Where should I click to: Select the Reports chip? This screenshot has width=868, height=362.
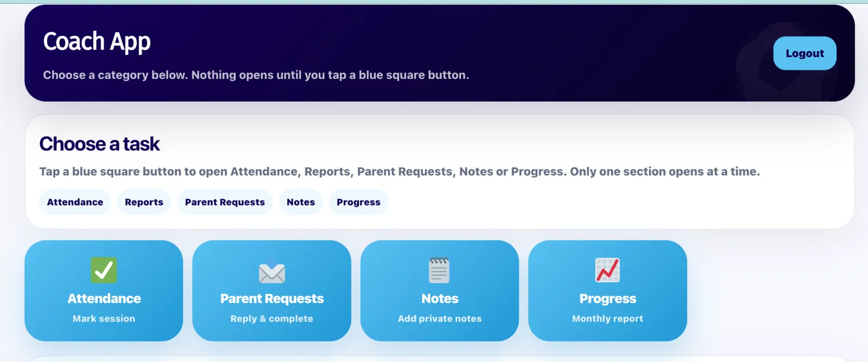[144, 202]
